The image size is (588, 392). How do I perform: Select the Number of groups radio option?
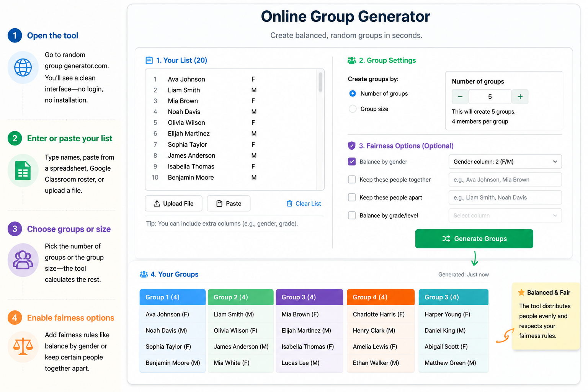coord(353,93)
